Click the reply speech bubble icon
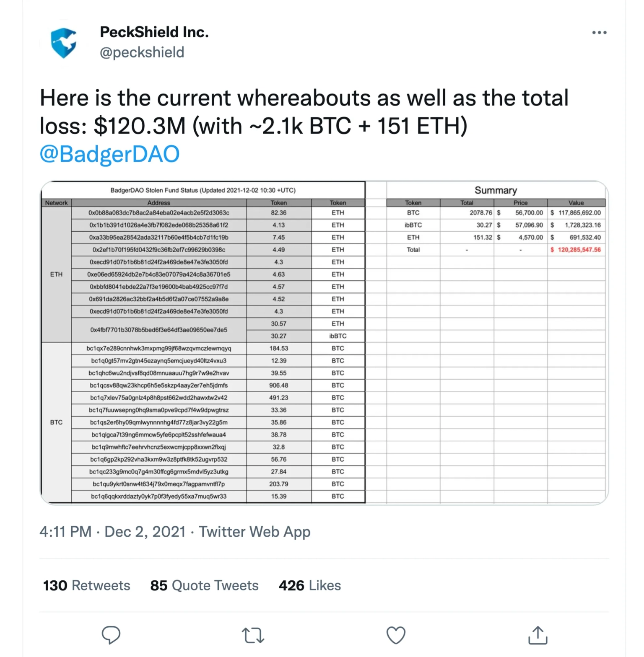The image size is (644, 657). 111,635
